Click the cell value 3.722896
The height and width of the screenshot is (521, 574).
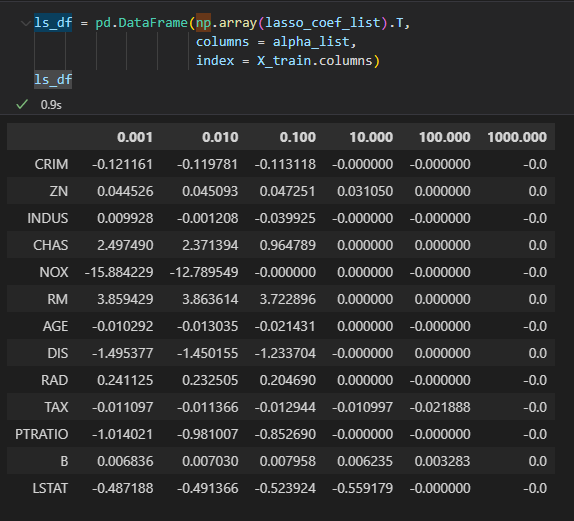point(288,299)
